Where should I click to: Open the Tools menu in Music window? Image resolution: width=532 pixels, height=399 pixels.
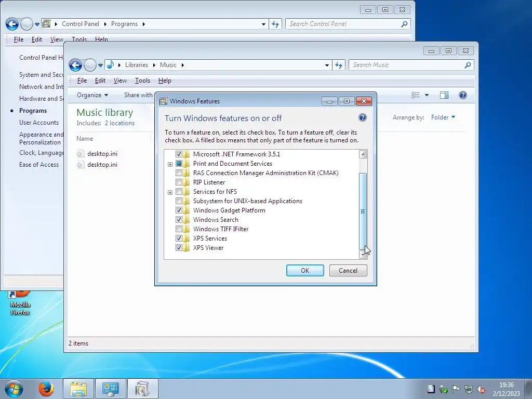click(x=142, y=81)
